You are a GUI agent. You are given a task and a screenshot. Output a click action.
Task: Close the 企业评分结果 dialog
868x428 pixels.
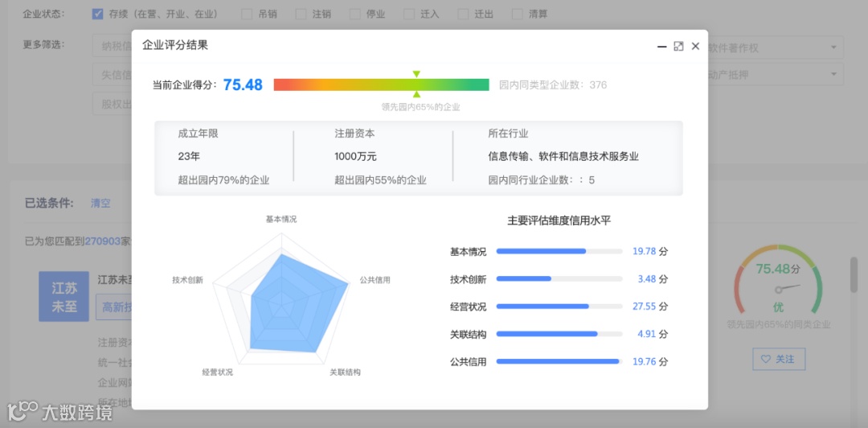[x=695, y=47]
